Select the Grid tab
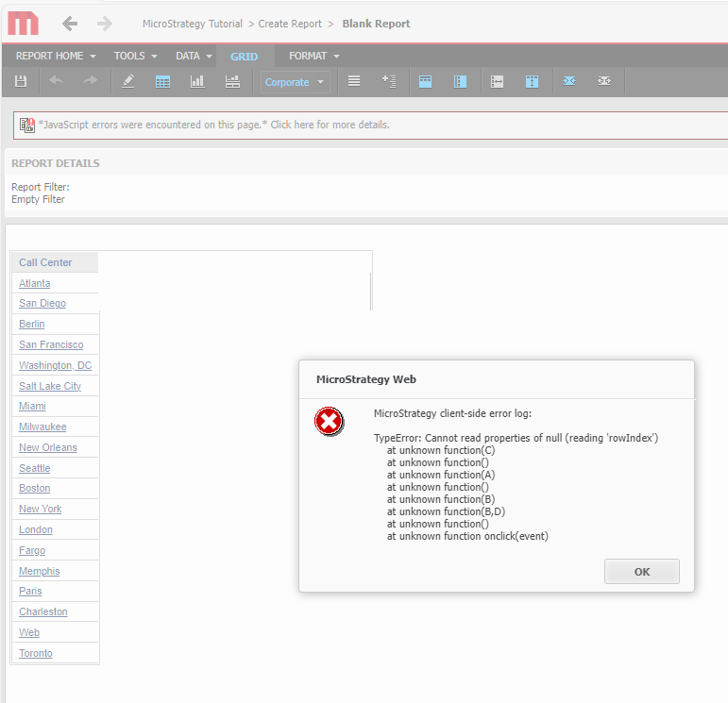Viewport: 728px width, 703px height. 244,57
